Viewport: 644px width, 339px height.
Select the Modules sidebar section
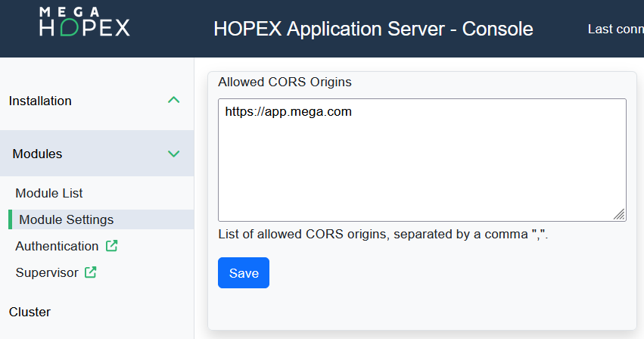[38, 154]
